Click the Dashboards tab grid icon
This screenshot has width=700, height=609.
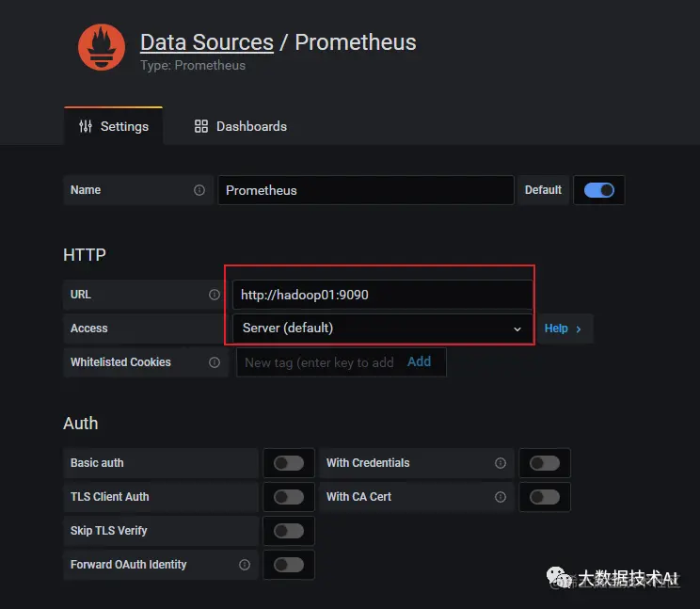(201, 126)
